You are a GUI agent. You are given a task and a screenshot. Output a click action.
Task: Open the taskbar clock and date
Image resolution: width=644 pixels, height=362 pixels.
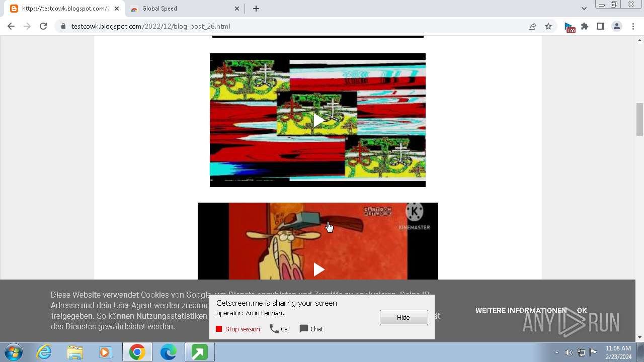[618, 352]
